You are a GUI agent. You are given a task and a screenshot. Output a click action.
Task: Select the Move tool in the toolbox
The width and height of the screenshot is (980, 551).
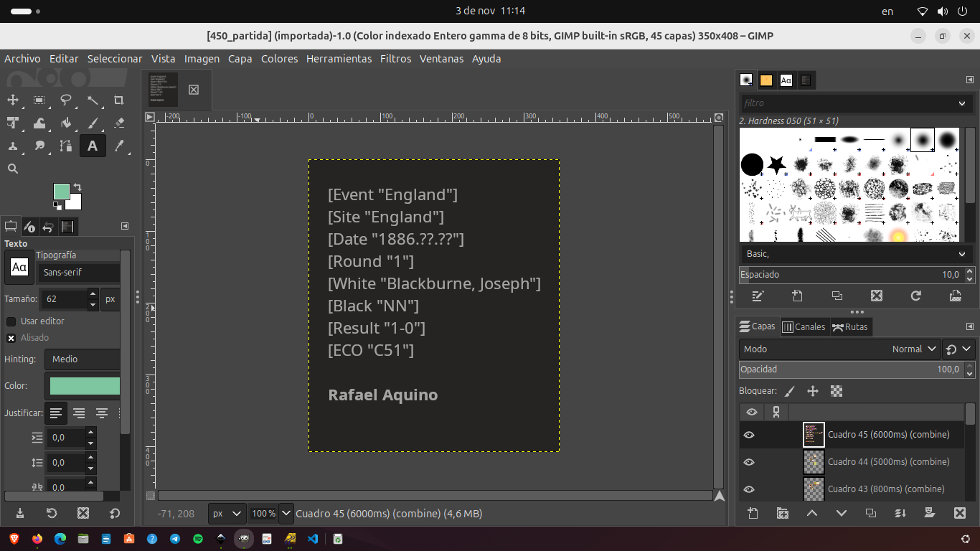13,100
